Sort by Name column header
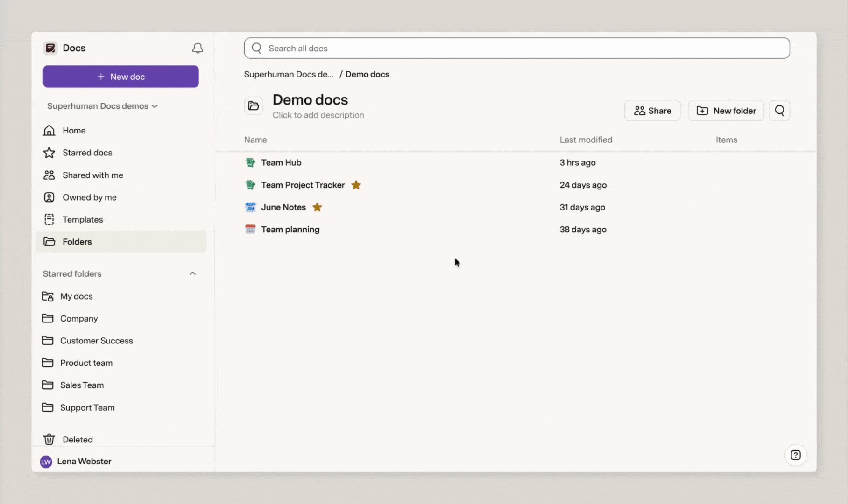This screenshot has width=848, height=504. click(x=255, y=140)
